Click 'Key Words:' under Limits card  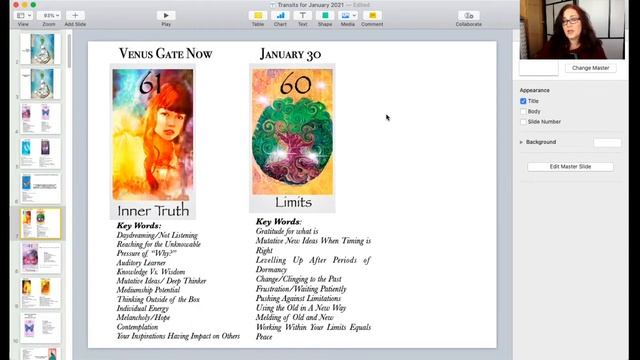278,222
